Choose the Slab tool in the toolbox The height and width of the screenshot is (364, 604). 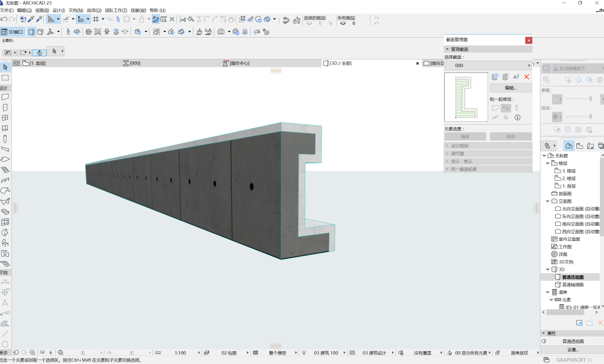tap(5, 160)
